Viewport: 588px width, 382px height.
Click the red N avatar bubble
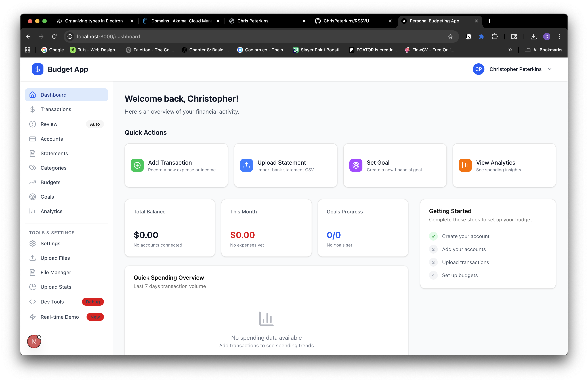pos(34,341)
